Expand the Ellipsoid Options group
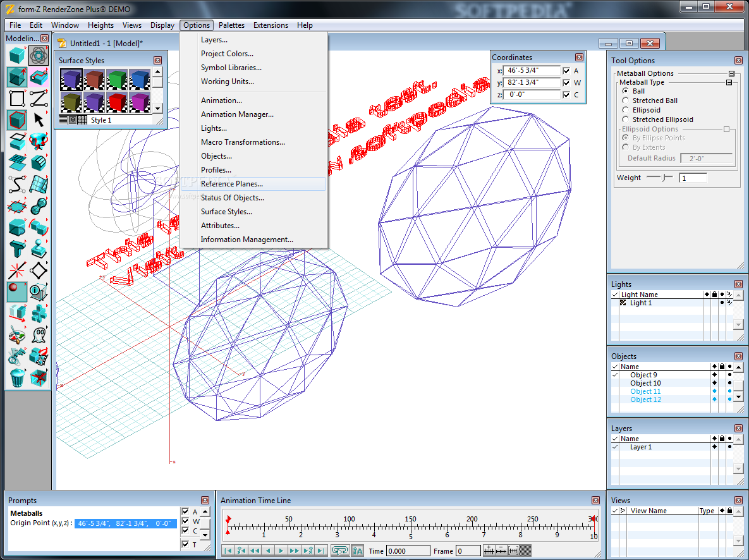749x560 pixels. point(726,130)
